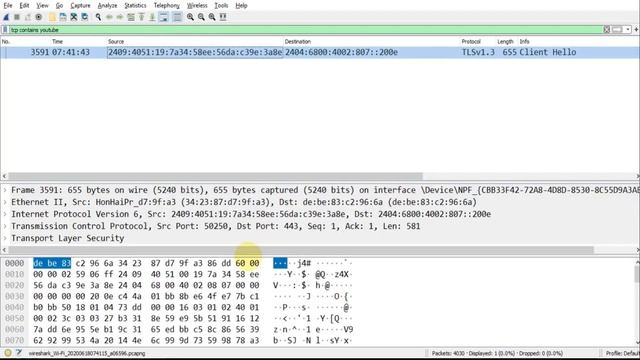The image size is (640, 360).
Task: Select highlighted bytes 'de be 83' in hex
Action: click(52, 263)
